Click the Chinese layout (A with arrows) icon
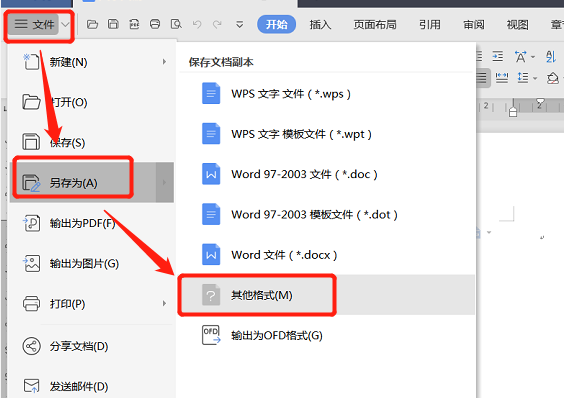 [520, 56]
